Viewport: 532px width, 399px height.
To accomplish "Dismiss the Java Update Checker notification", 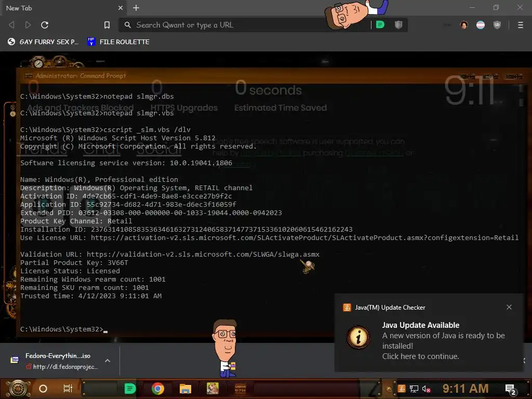I will click(x=509, y=307).
